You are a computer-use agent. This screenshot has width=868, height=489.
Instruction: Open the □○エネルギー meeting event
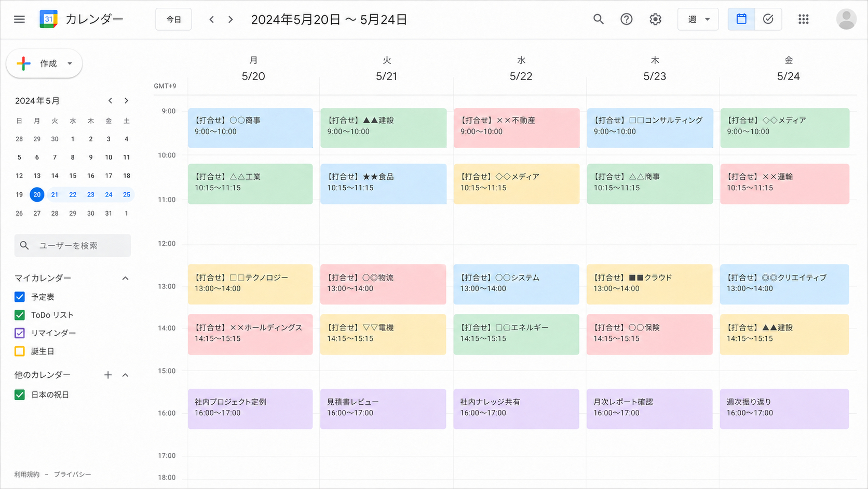[517, 334]
